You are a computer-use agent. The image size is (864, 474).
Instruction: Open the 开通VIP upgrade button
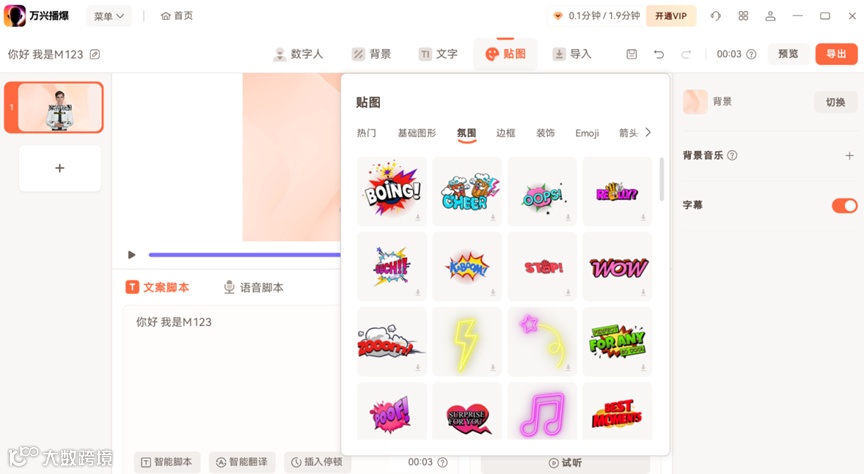(671, 16)
